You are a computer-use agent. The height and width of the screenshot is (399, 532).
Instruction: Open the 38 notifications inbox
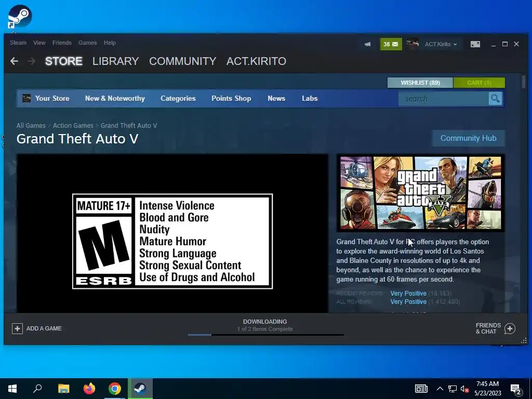click(391, 44)
